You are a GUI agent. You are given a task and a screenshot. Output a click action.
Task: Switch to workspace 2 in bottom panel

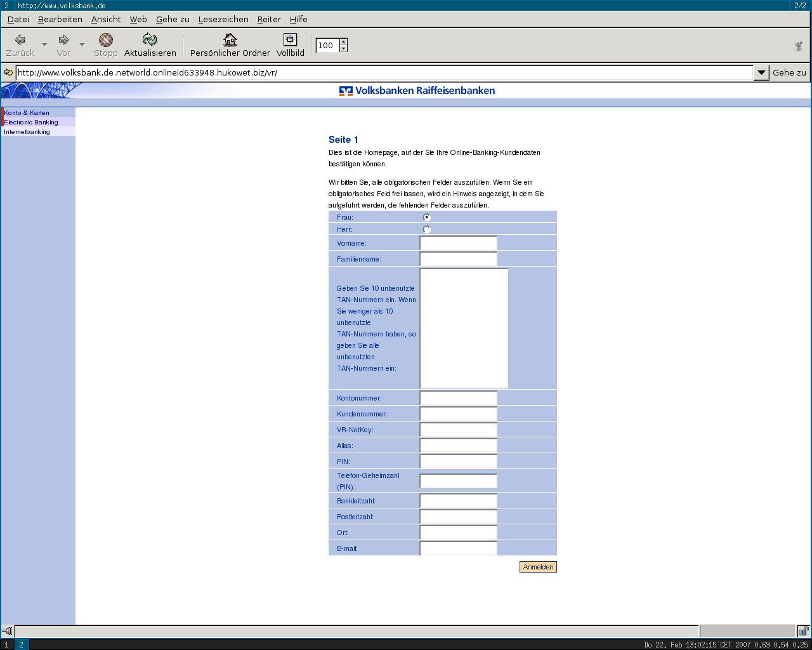(21, 645)
